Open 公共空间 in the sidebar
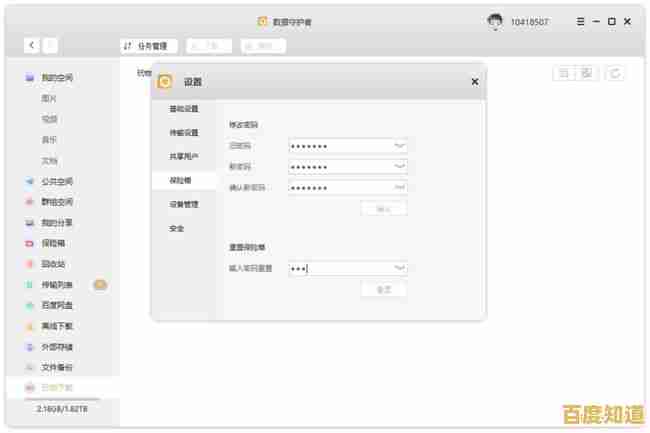Viewport: 650px width, 433px height. (x=57, y=181)
